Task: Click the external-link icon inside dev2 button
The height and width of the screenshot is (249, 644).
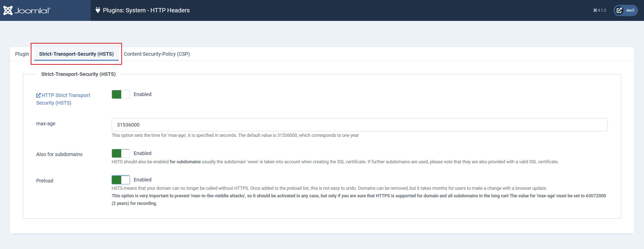Action: [x=619, y=10]
